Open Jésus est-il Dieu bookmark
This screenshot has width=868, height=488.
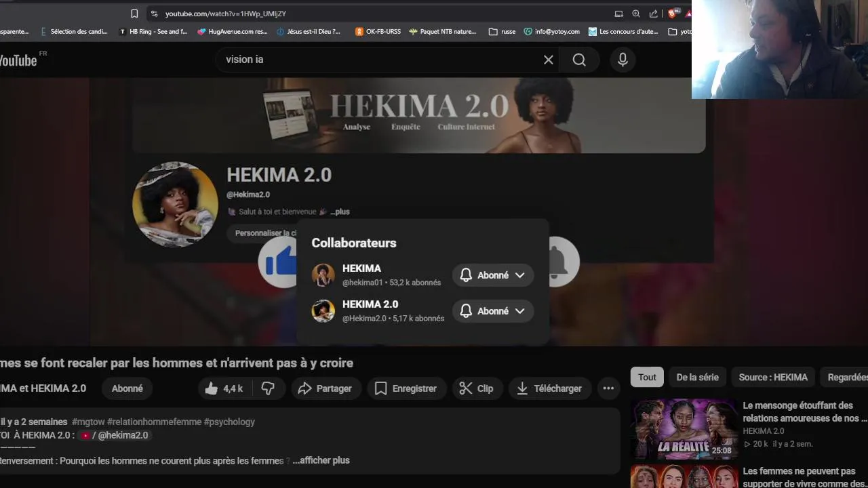pos(309,31)
